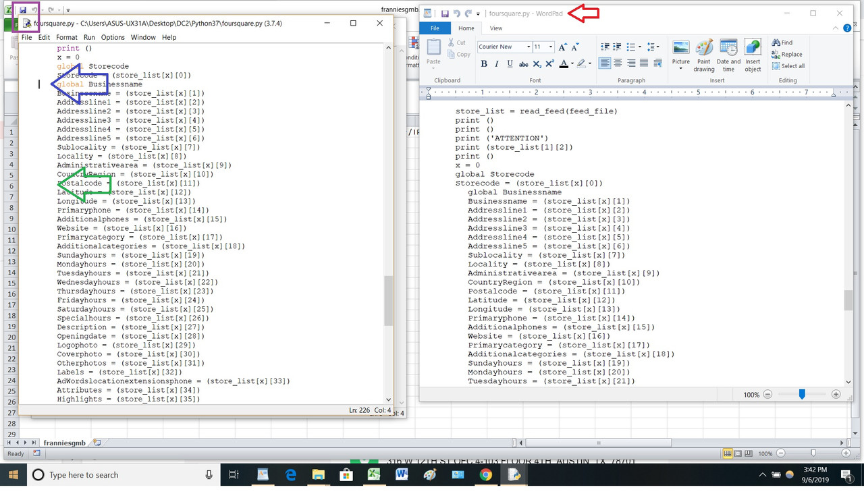Open the Run menu in IDLE
This screenshot has height=504, width=864.
point(89,38)
